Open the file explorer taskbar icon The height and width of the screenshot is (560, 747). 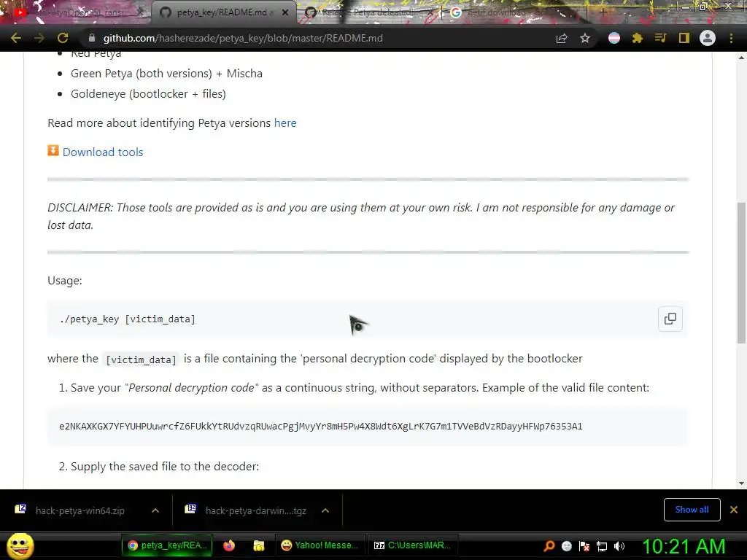(x=259, y=545)
